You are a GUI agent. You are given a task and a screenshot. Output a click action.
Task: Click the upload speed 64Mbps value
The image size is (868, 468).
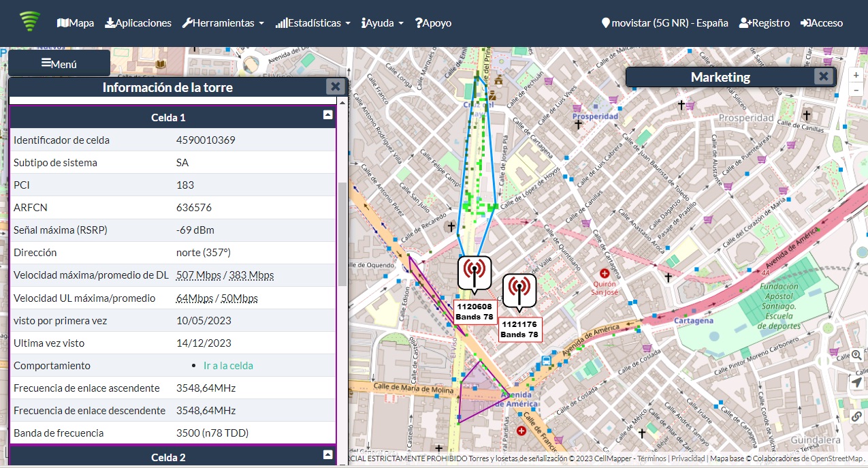(194, 298)
